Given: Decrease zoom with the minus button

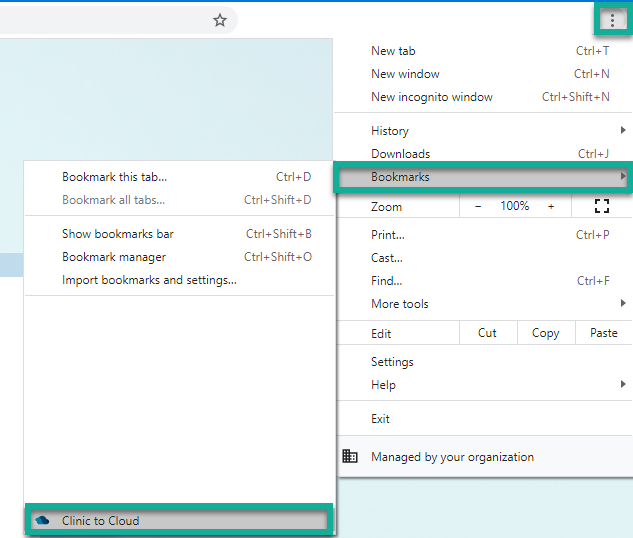Looking at the screenshot, I should tap(478, 206).
